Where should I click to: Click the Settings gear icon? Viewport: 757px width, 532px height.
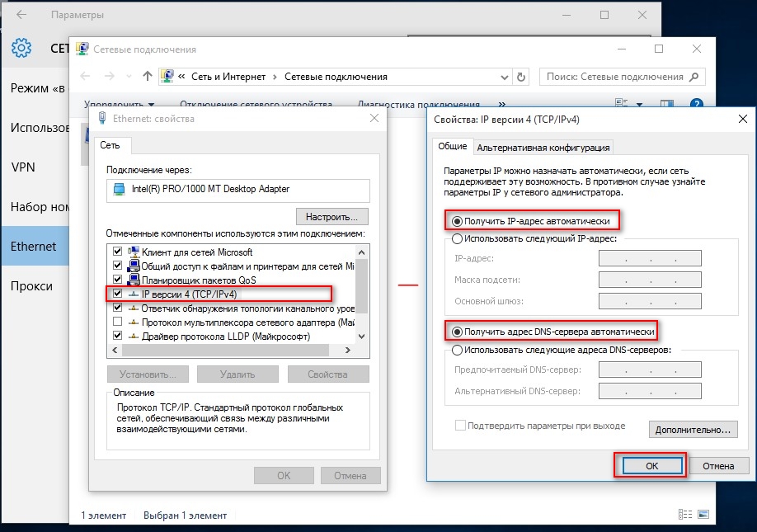(x=21, y=48)
